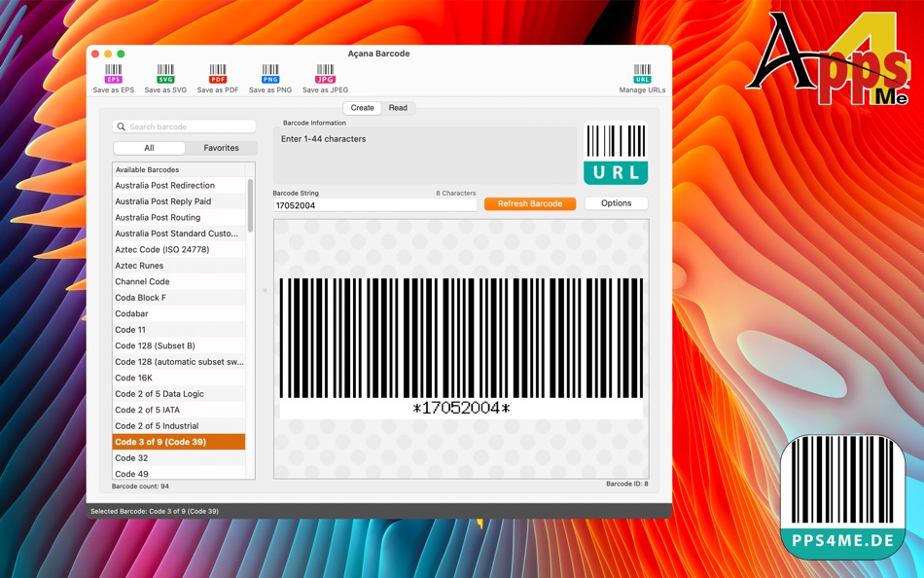Viewport: 924px width, 578px height.
Task: Switch to the Create tab
Action: click(x=362, y=108)
